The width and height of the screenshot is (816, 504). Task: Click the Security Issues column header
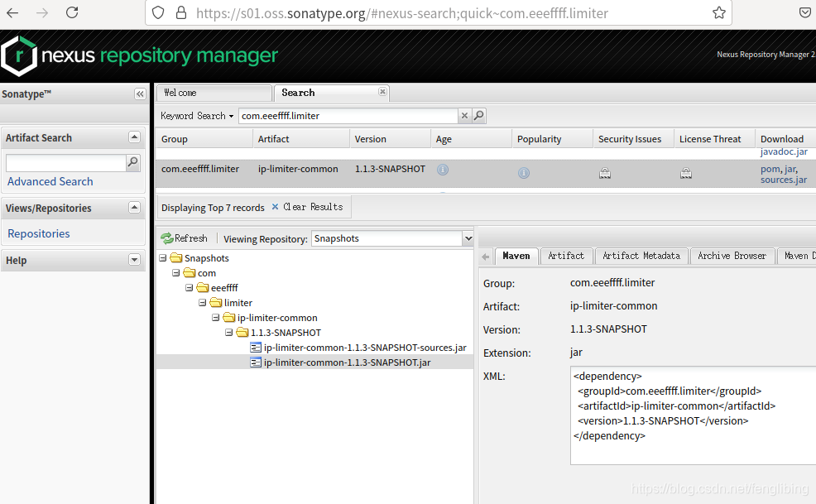[633, 139]
